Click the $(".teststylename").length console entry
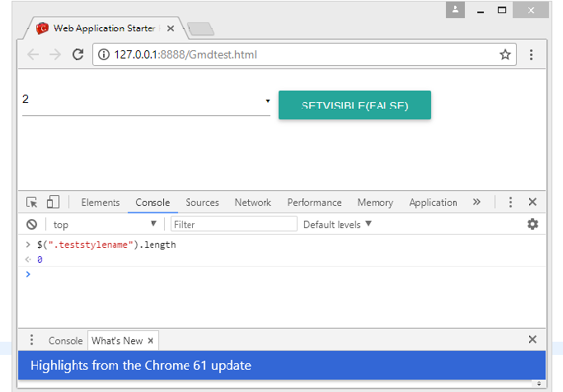The width and height of the screenshot is (563, 392). (106, 245)
